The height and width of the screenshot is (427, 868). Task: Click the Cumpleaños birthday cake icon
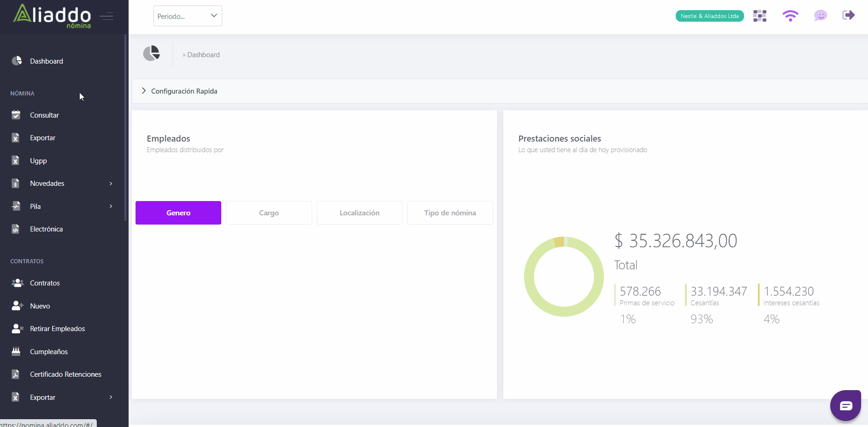(x=16, y=351)
